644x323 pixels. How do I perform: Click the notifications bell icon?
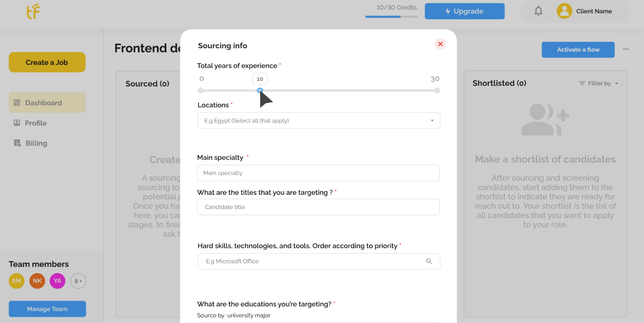click(x=538, y=11)
